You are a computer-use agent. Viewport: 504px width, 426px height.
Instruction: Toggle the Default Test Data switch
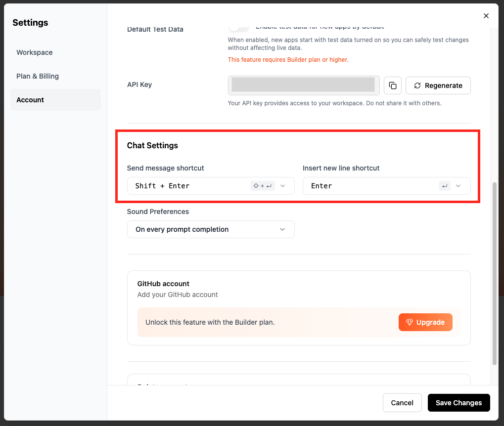[x=239, y=27]
